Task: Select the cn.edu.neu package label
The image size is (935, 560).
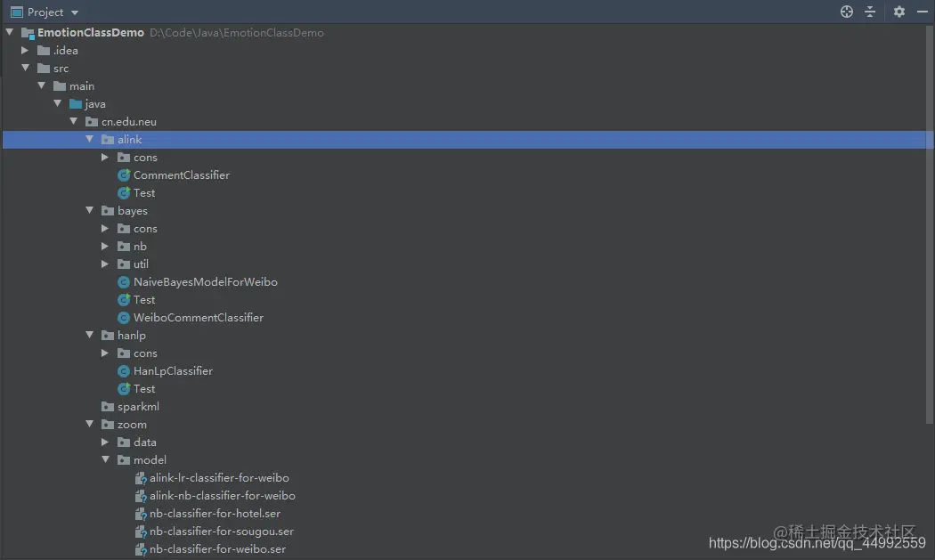Action: [129, 122]
